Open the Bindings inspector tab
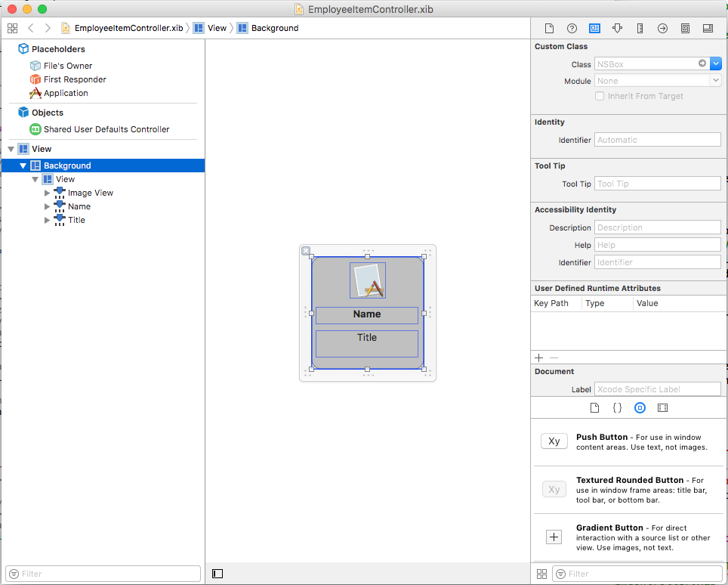 click(685, 29)
